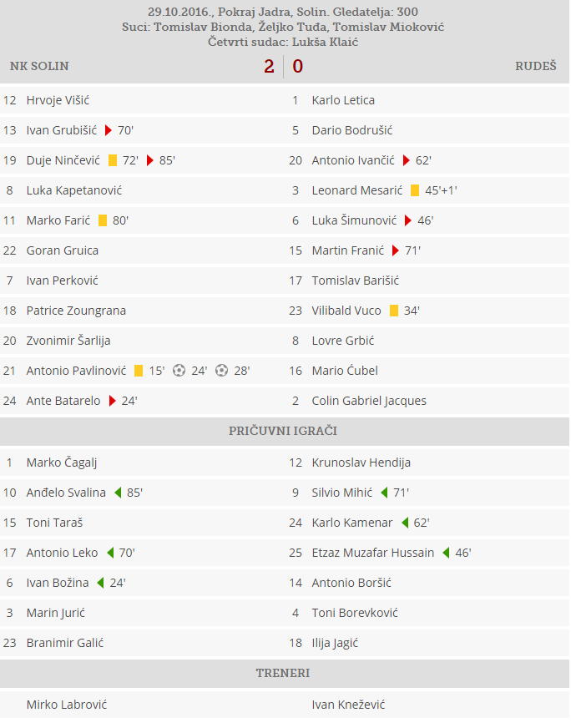Select coach Ivan Knežević
This screenshot has width=571, height=728.
click(x=348, y=705)
